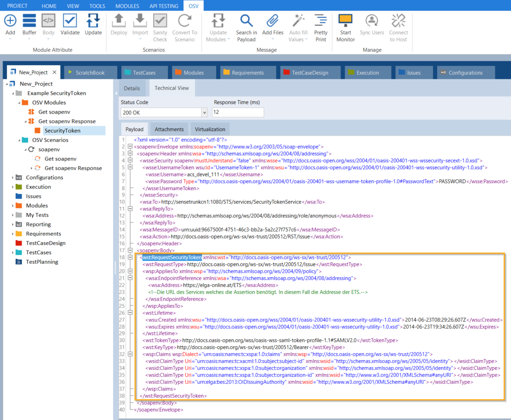511x420 pixels.
Task: Collapse the wst:Lifetime fold on line 26
Action: tap(130, 313)
